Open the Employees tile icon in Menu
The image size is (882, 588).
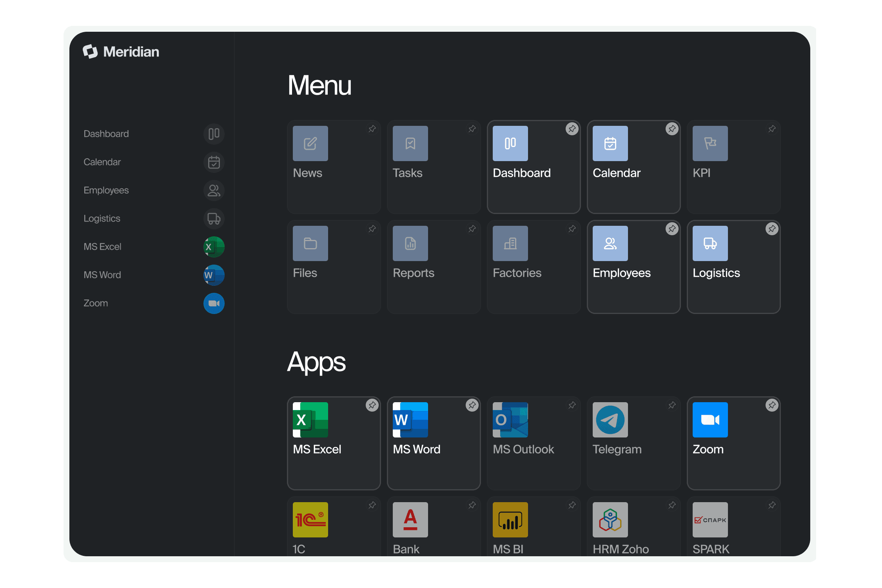tap(610, 243)
